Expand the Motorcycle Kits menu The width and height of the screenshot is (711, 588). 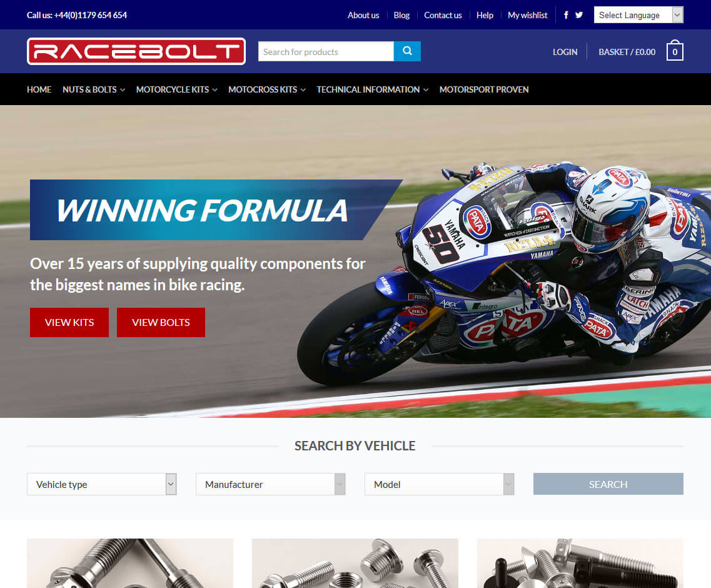177,89
